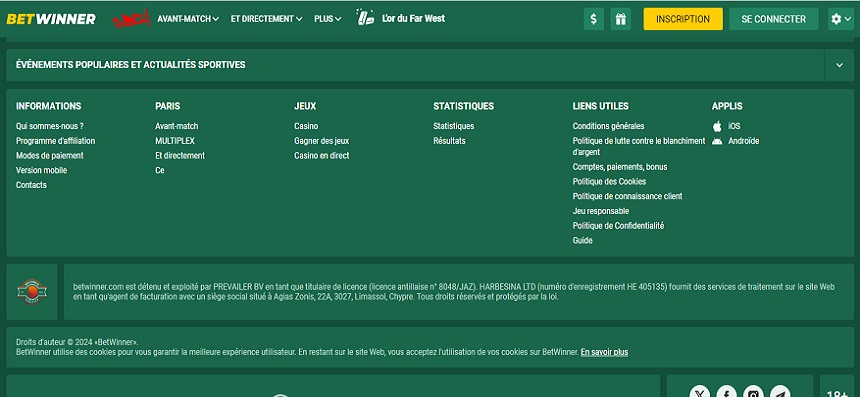
Task: Click the licence seal badge
Action: tap(32, 291)
